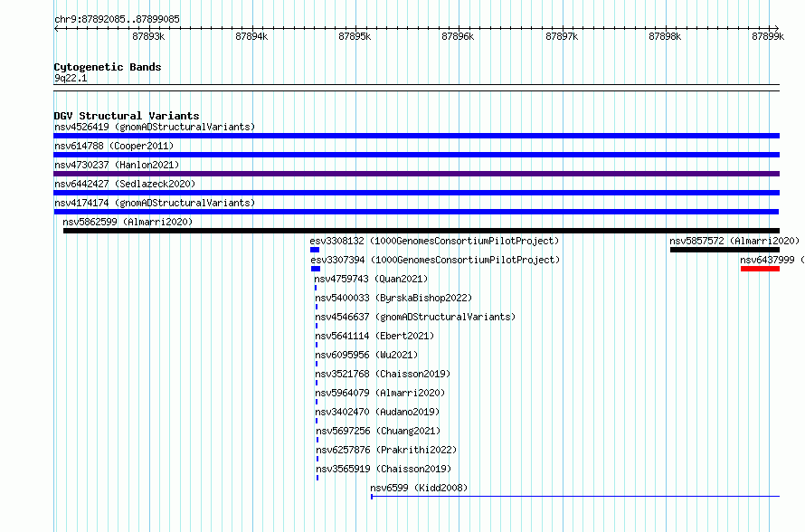The image size is (805, 532).
Task: Click the 87897k ruler mark
Action: click(562, 36)
